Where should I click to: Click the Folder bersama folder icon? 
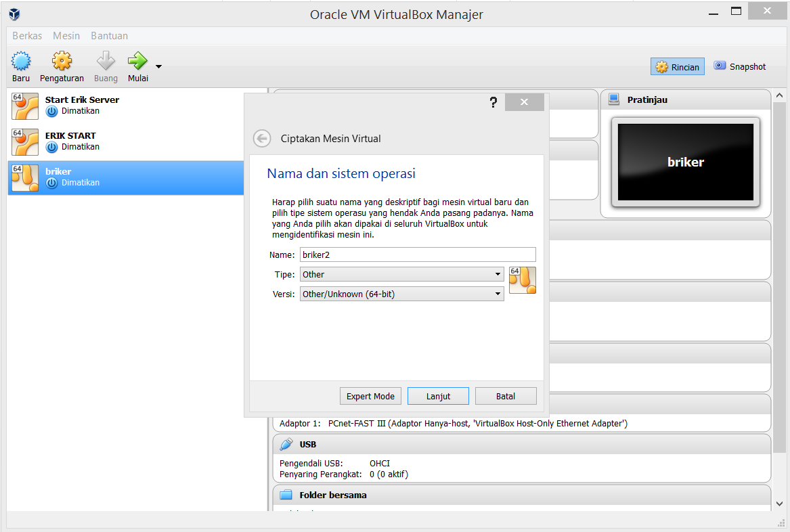(286, 495)
